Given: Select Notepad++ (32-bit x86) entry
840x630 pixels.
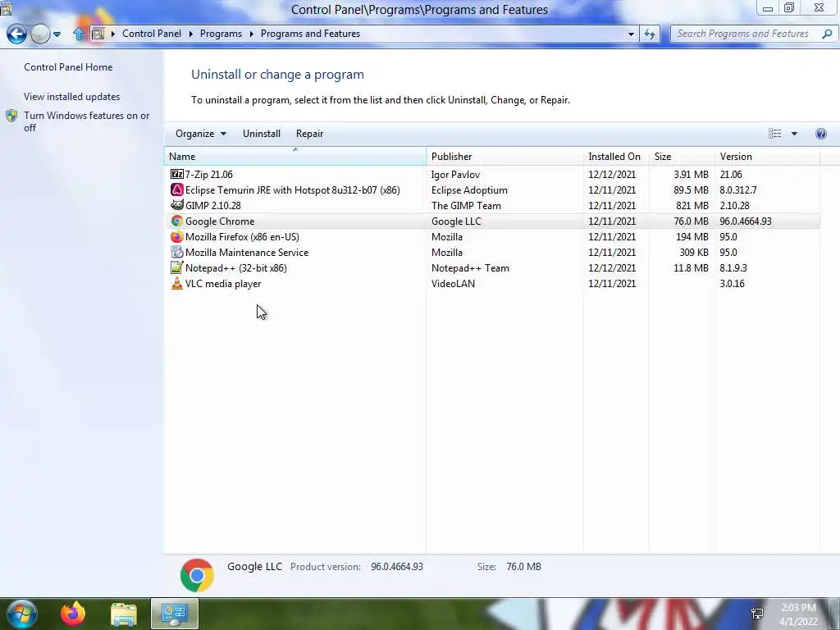Looking at the screenshot, I should (x=235, y=268).
